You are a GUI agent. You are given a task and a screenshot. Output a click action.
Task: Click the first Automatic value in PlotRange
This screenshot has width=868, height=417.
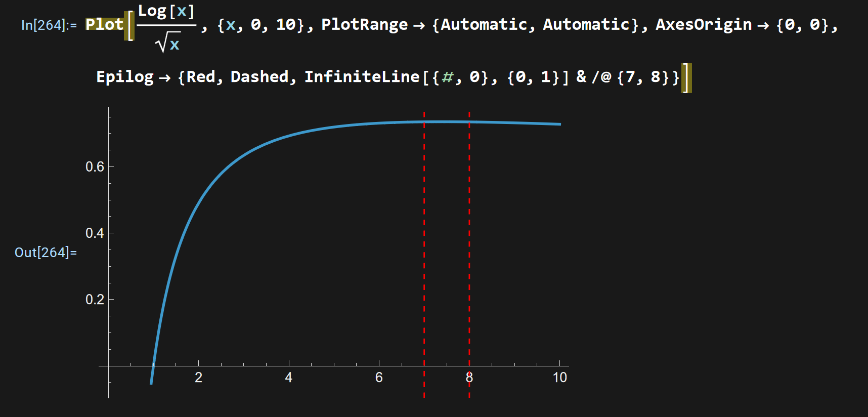coord(484,24)
